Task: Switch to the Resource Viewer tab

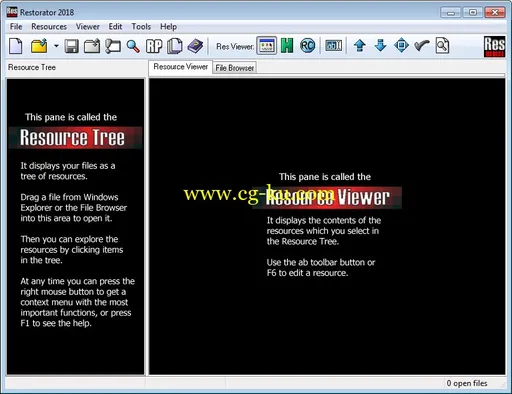Action: pyautogui.click(x=180, y=67)
